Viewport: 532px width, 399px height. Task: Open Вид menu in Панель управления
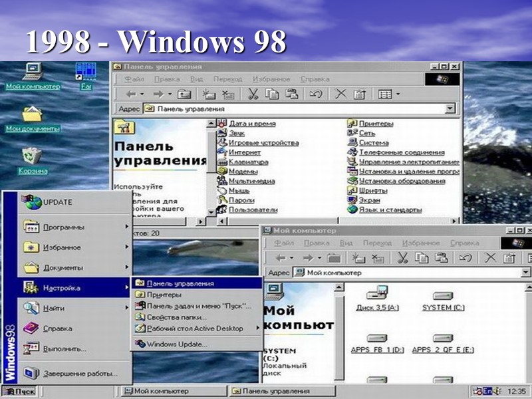(x=196, y=79)
